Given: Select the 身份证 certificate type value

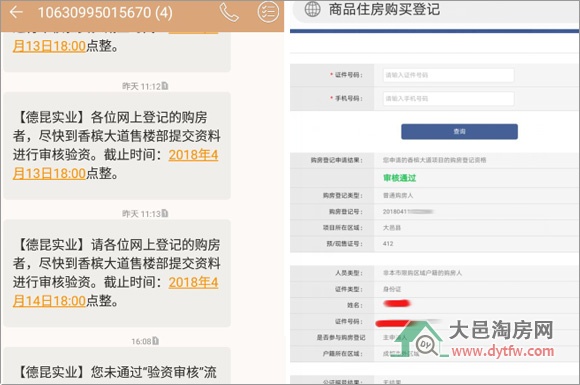Looking at the screenshot, I should click(392, 289).
